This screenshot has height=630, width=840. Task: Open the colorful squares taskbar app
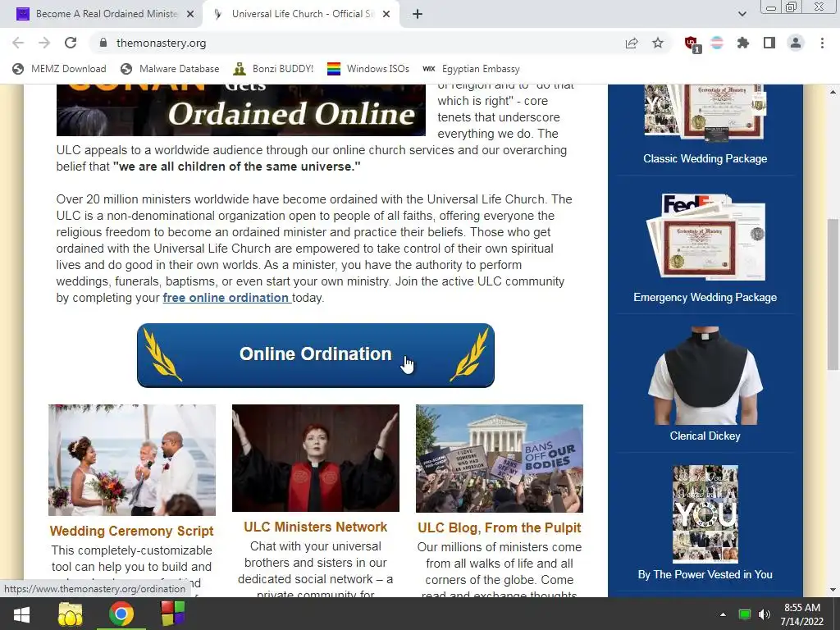[172, 614]
